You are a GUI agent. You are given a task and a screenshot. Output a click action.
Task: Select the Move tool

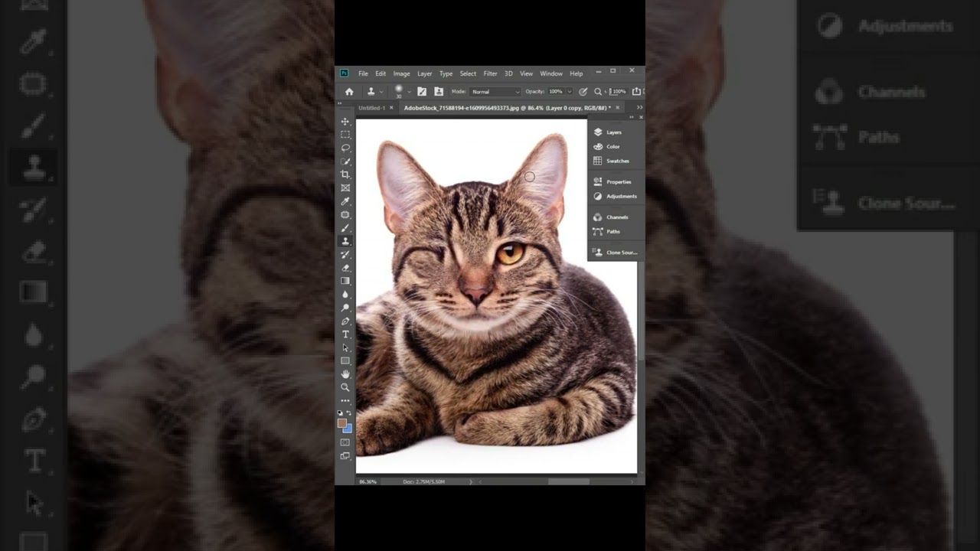pyautogui.click(x=345, y=122)
